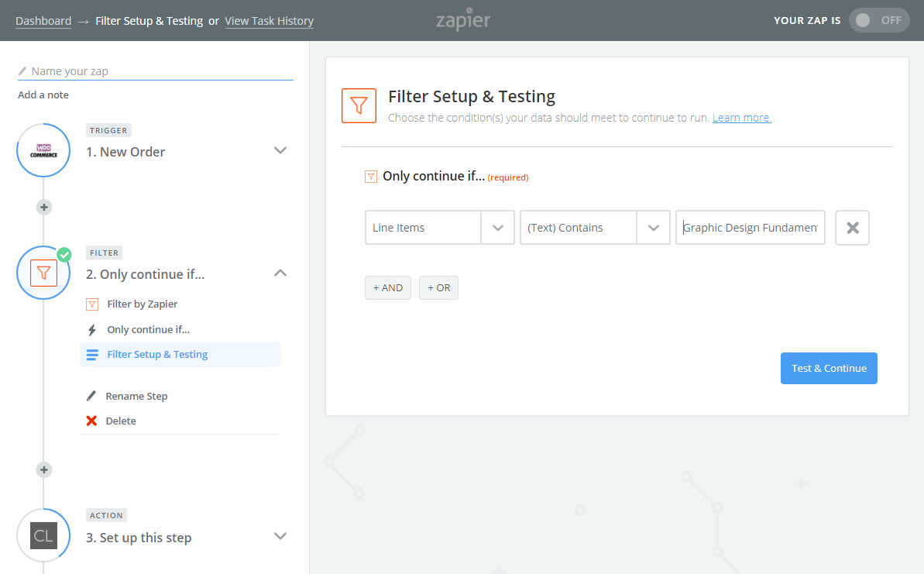Screen dimensions: 924x574
Task: Click the pencil icon beside Rename Step
Action: pyautogui.click(x=91, y=395)
